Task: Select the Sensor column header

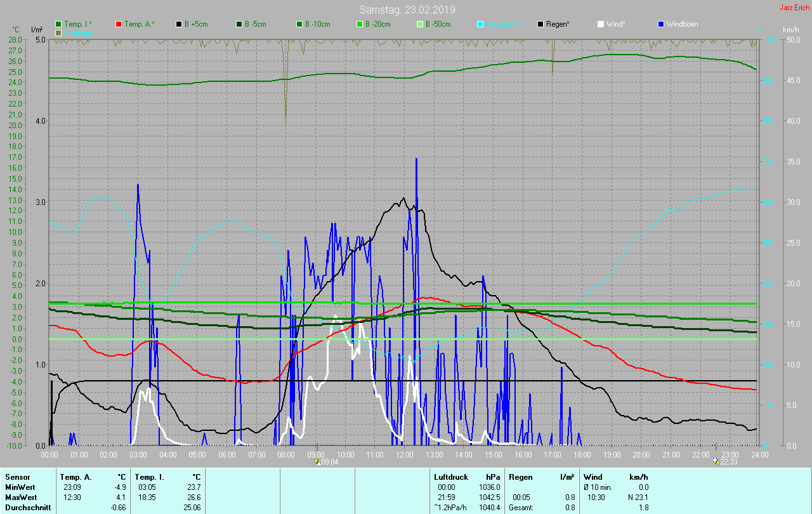Action: pyautogui.click(x=17, y=477)
